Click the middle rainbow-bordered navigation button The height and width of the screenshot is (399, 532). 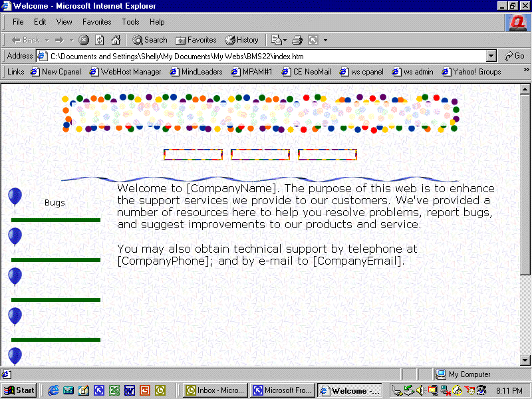click(x=260, y=155)
